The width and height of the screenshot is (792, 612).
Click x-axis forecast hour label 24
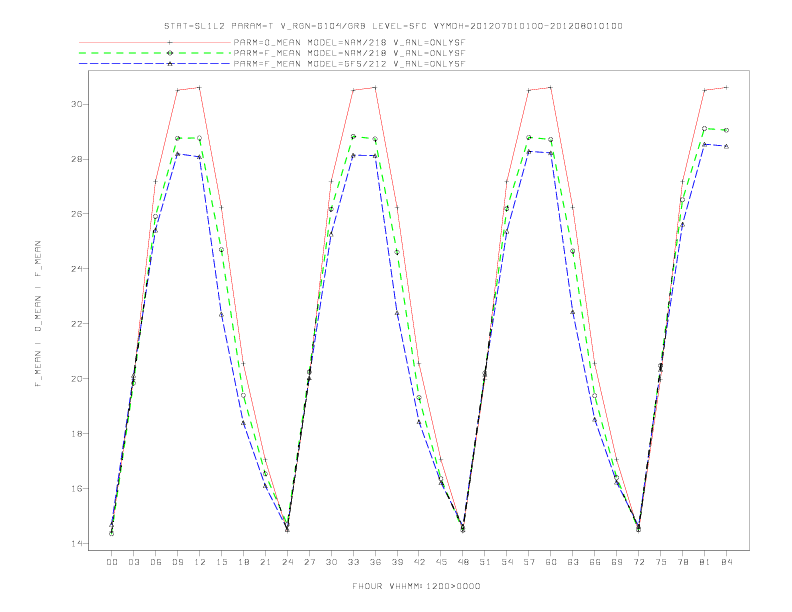click(x=287, y=562)
